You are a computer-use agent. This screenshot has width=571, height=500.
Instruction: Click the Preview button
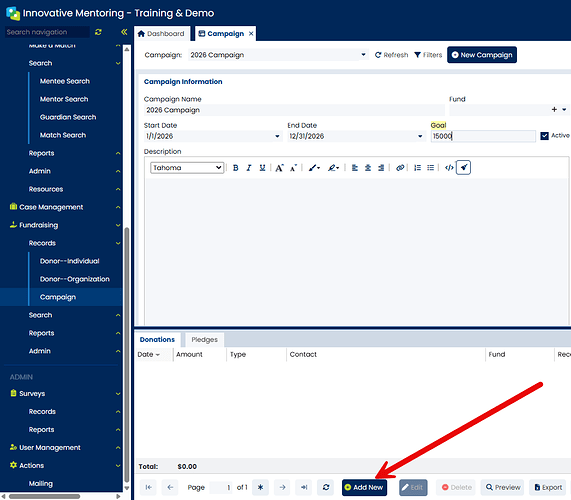(x=503, y=487)
